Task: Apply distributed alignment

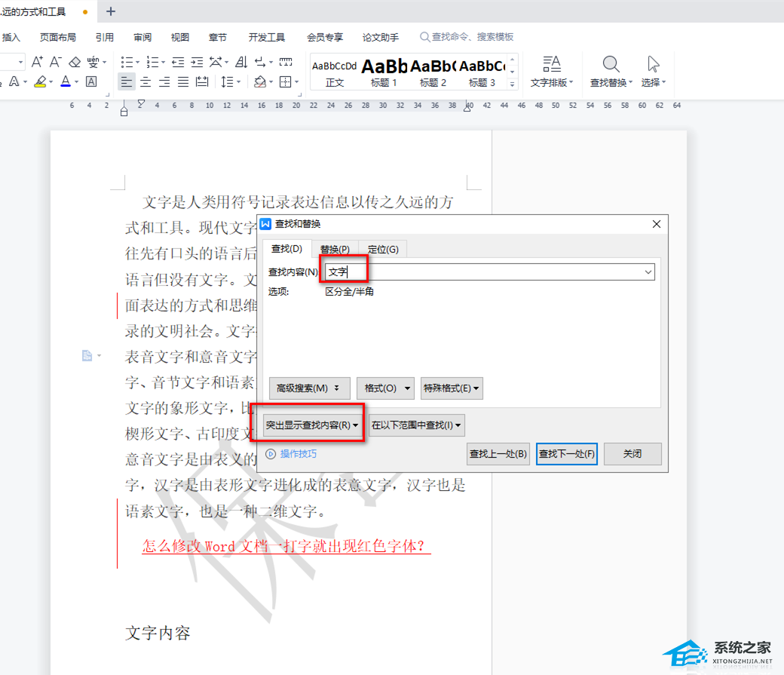Action: coord(202,81)
